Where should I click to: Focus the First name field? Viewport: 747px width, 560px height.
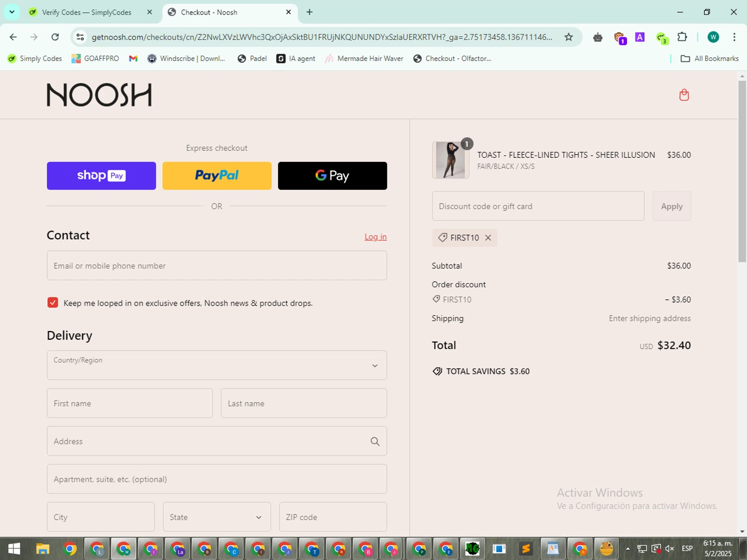coord(129,403)
